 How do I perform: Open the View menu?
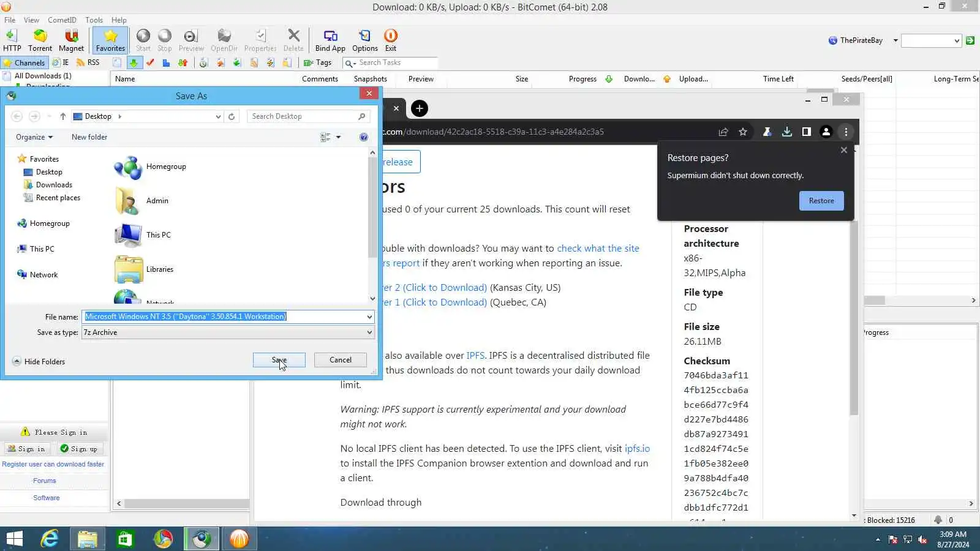pyautogui.click(x=31, y=20)
